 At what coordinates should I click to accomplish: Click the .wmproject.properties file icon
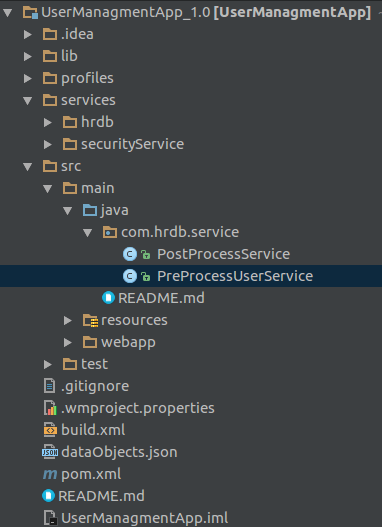50,408
